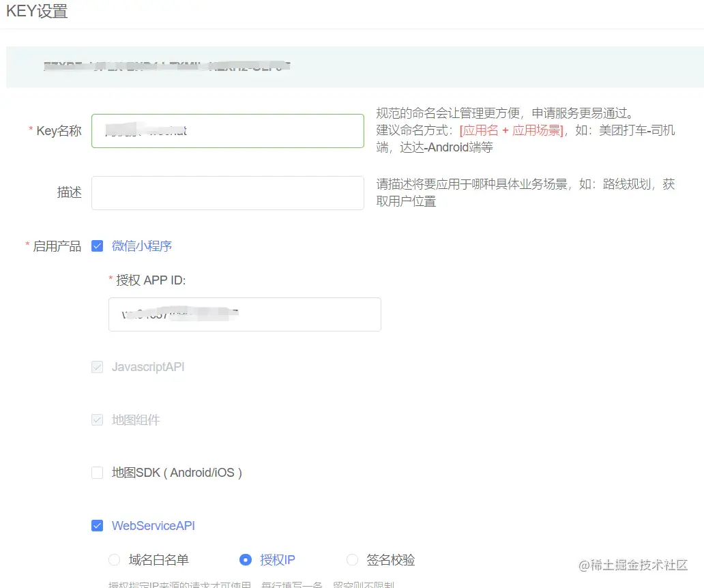Toggle the JavascriptAPI checkbox

(97, 367)
